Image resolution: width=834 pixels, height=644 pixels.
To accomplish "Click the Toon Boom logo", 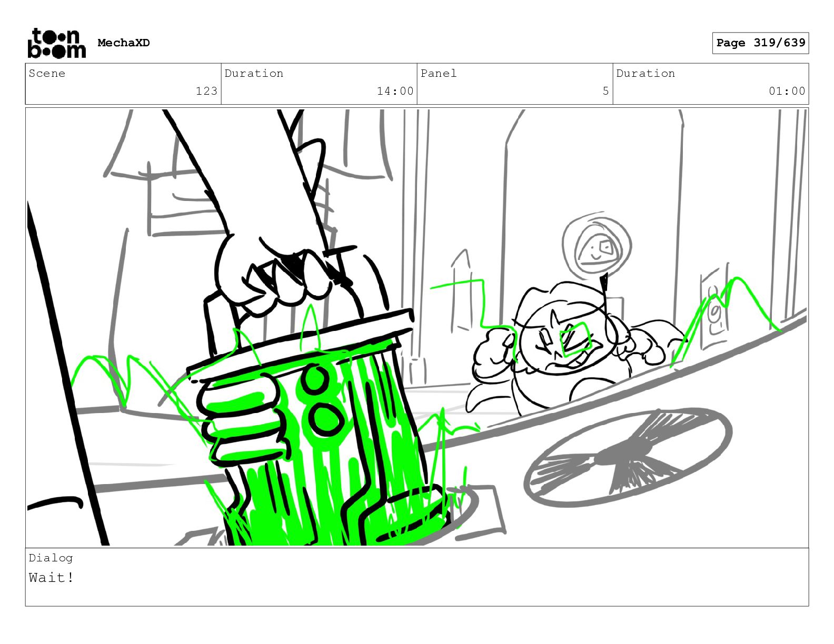I will pyautogui.click(x=56, y=43).
